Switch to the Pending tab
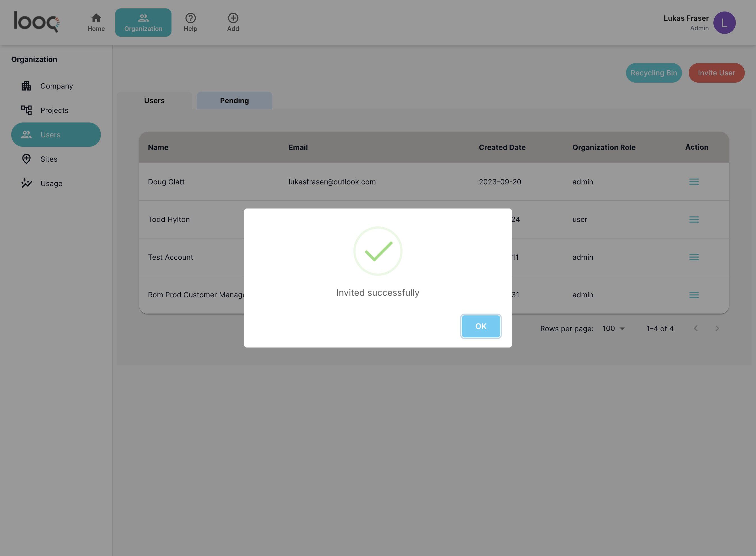 pyautogui.click(x=234, y=101)
